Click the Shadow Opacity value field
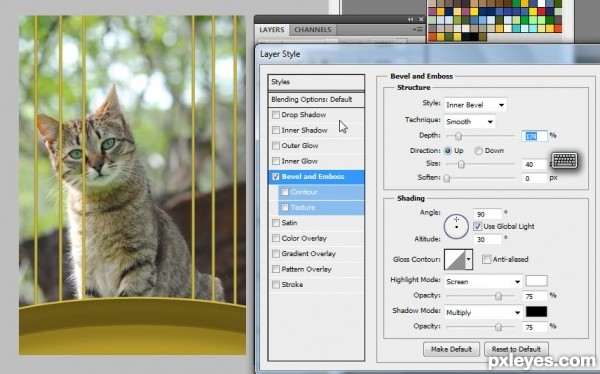The image size is (600, 374). [534, 327]
